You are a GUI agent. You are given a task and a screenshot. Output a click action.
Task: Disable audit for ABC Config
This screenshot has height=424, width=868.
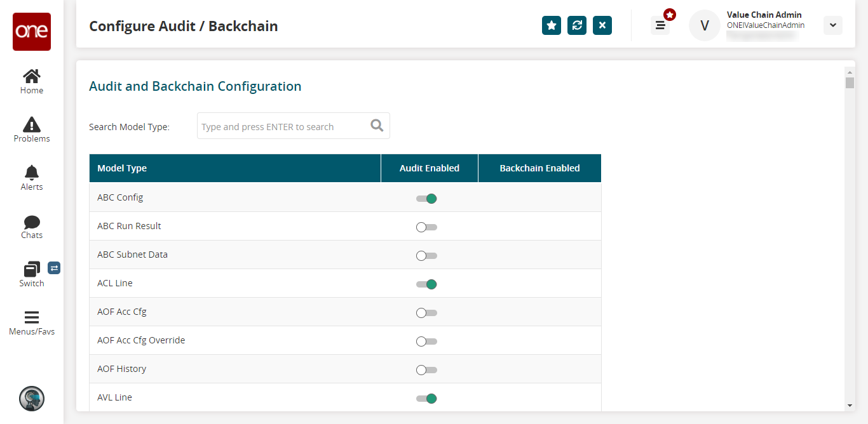click(x=426, y=199)
